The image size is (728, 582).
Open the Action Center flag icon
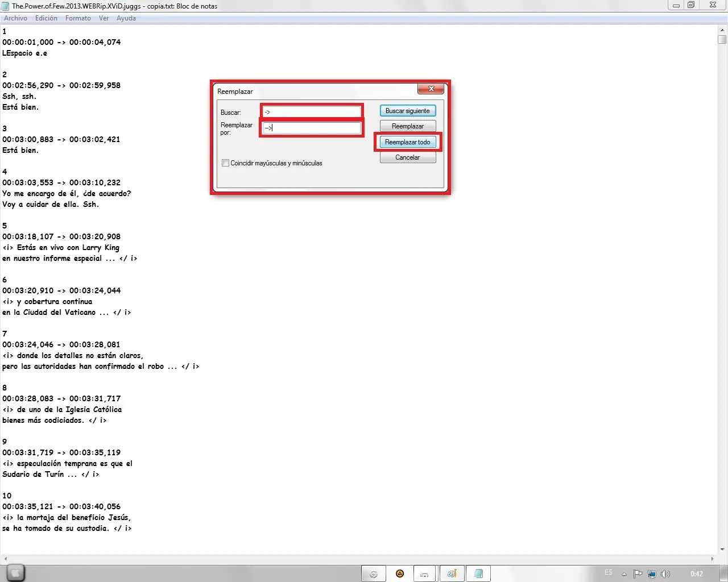638,573
